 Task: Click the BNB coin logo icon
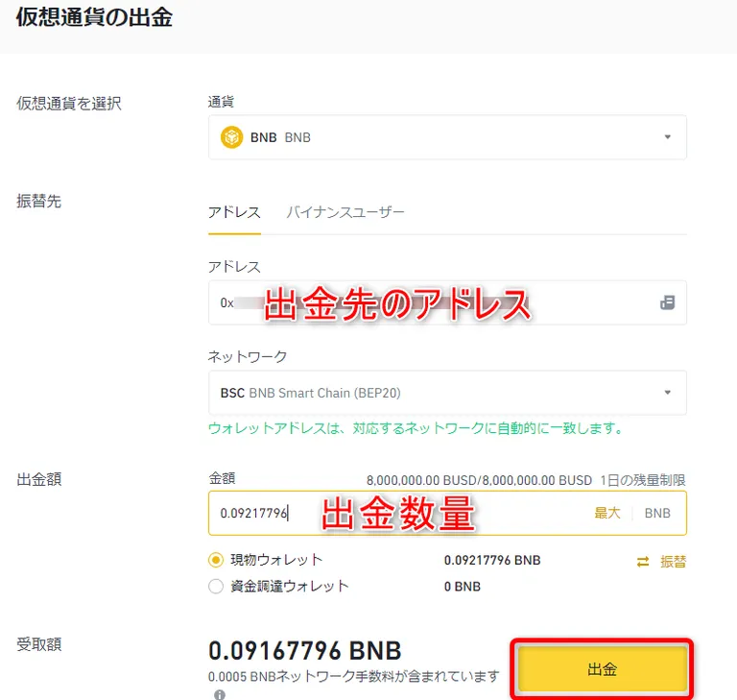pos(231,137)
